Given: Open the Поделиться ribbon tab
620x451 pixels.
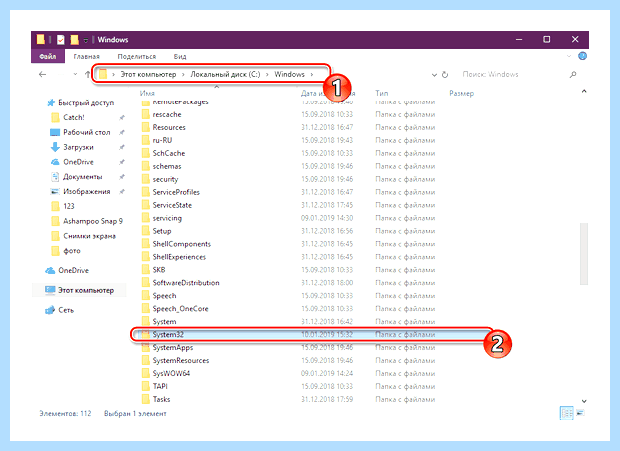Looking at the screenshot, I should coord(137,57).
